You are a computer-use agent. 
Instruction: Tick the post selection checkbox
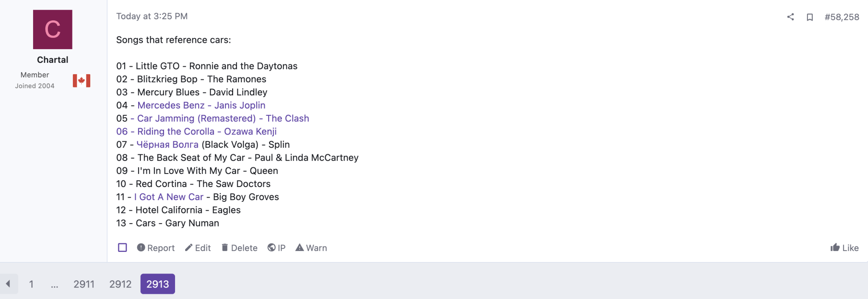coord(122,248)
